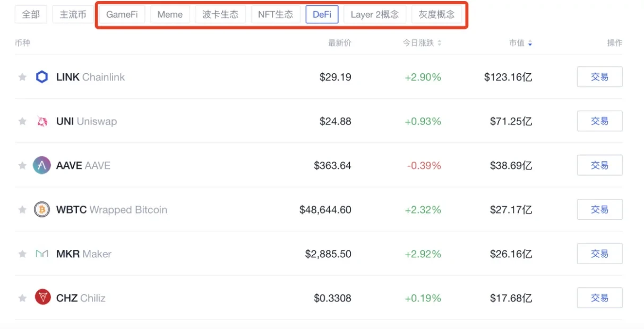
Task: Open the 全部 category tab
Action: tap(31, 14)
